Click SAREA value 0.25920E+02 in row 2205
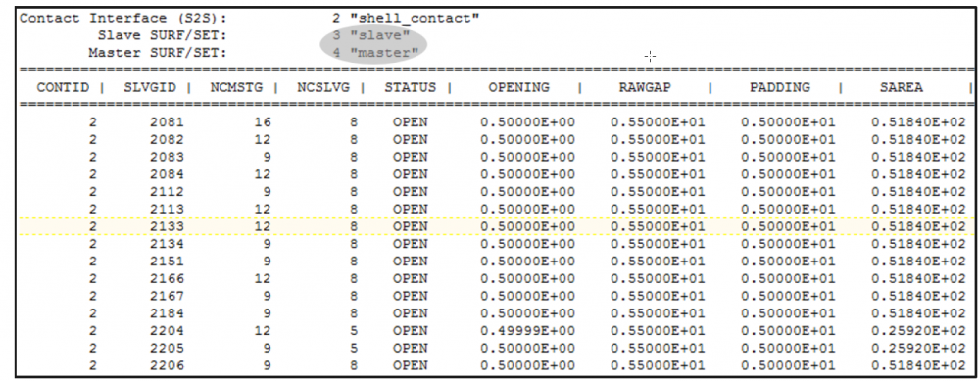Viewport: 980px width, 381px height. pyautogui.click(x=918, y=348)
